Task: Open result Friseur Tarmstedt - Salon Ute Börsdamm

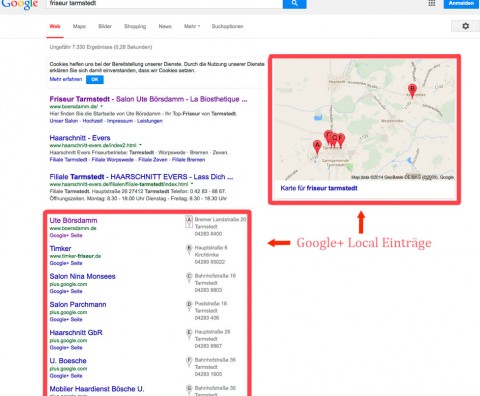Action: tap(148, 99)
